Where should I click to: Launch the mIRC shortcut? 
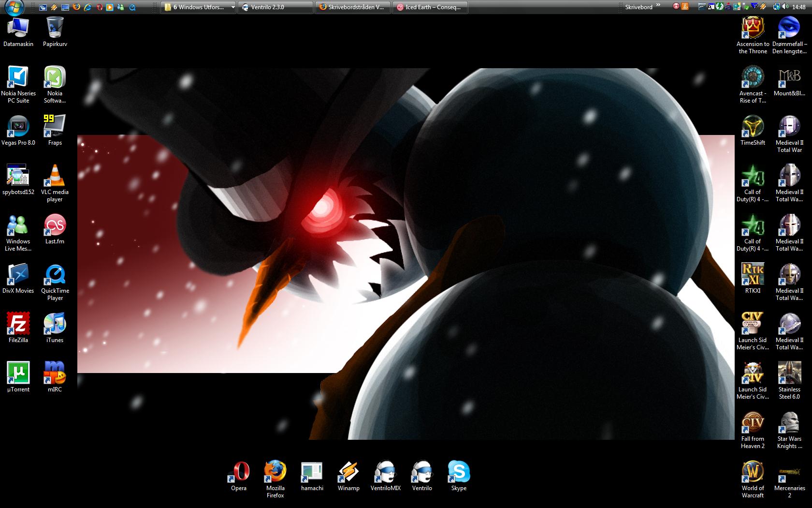tap(55, 377)
